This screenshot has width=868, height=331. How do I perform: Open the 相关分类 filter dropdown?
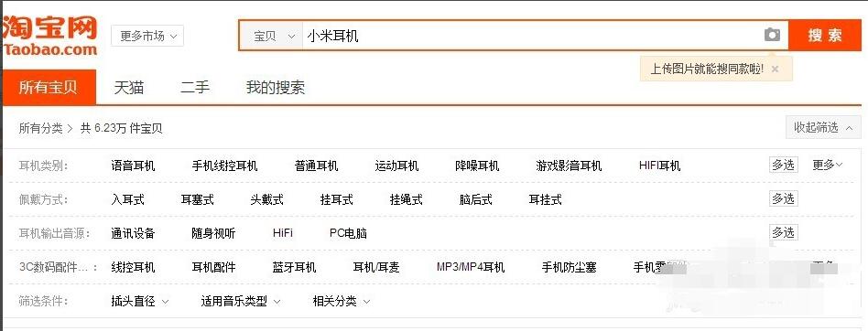pos(341,301)
